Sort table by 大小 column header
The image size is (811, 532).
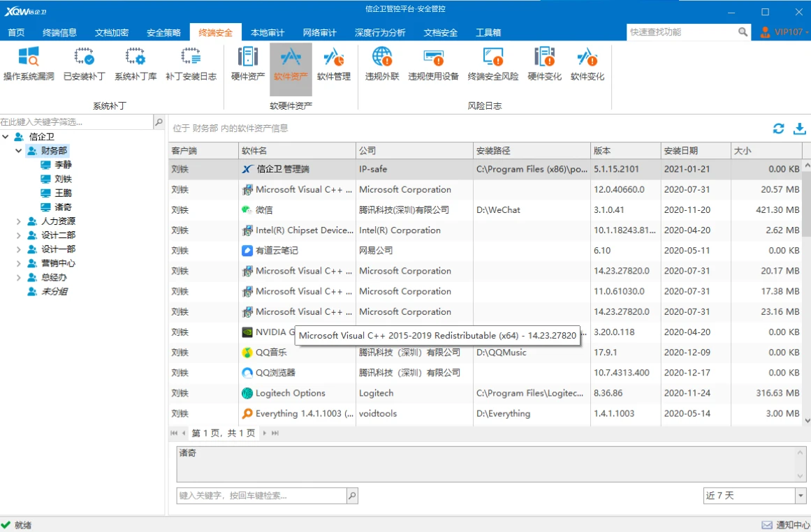[766, 150]
